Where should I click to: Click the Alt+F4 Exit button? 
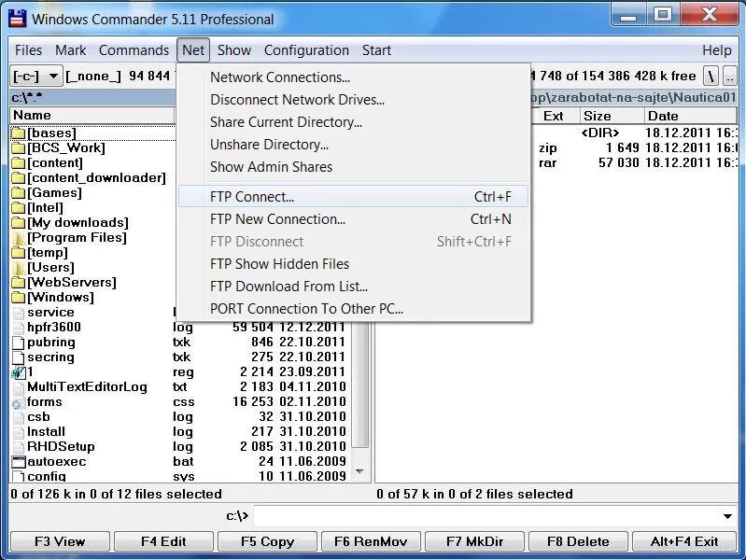coord(684,541)
